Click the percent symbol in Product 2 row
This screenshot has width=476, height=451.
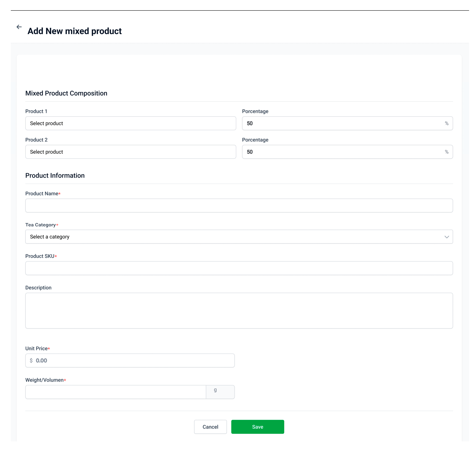coord(446,152)
